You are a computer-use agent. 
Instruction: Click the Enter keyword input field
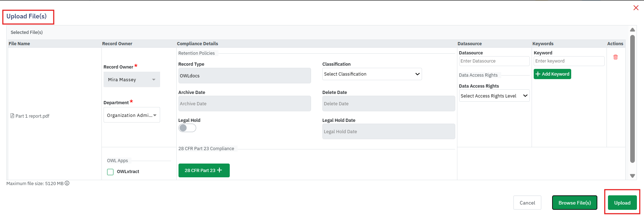pos(569,61)
